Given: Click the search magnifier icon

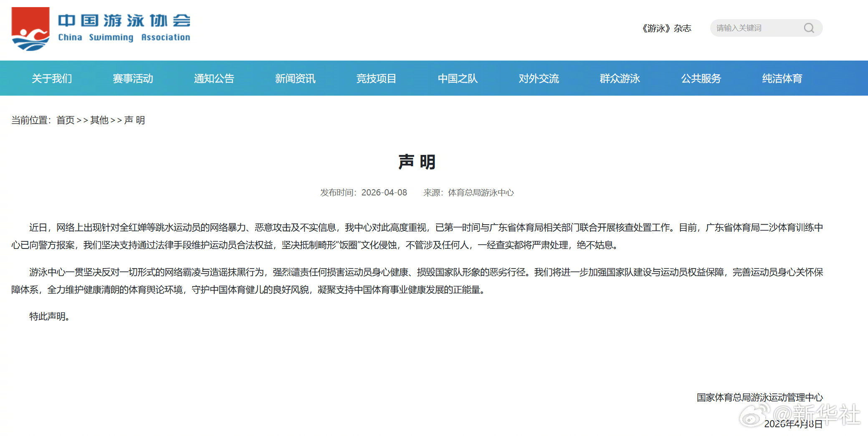Looking at the screenshot, I should click(x=809, y=28).
